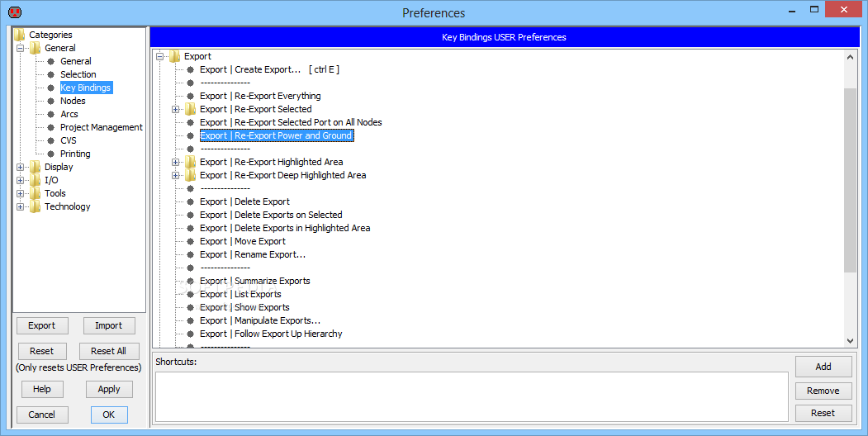Cancel the Preferences dialog
Image resolution: width=868 pixels, height=436 pixels.
42,415
